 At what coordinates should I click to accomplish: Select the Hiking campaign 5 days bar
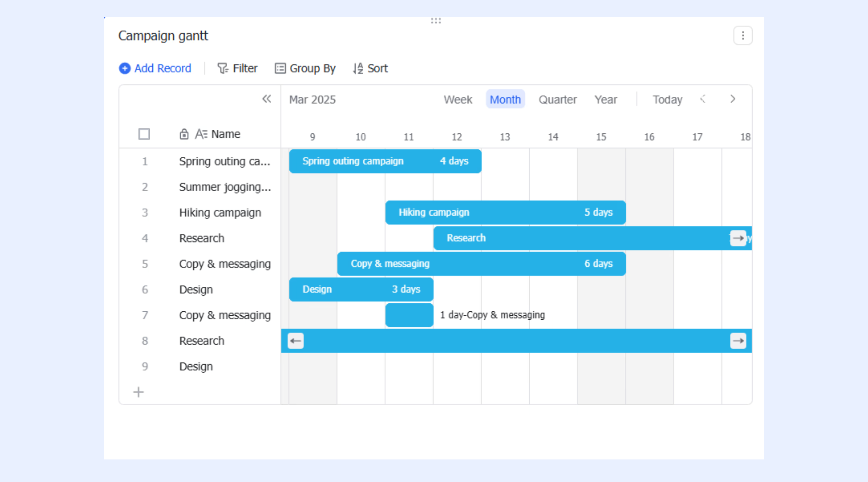tap(506, 212)
